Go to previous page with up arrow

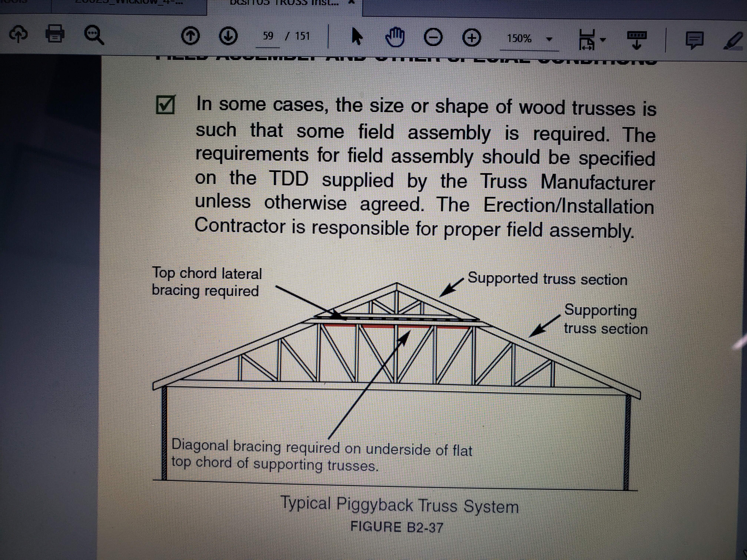[x=190, y=36]
